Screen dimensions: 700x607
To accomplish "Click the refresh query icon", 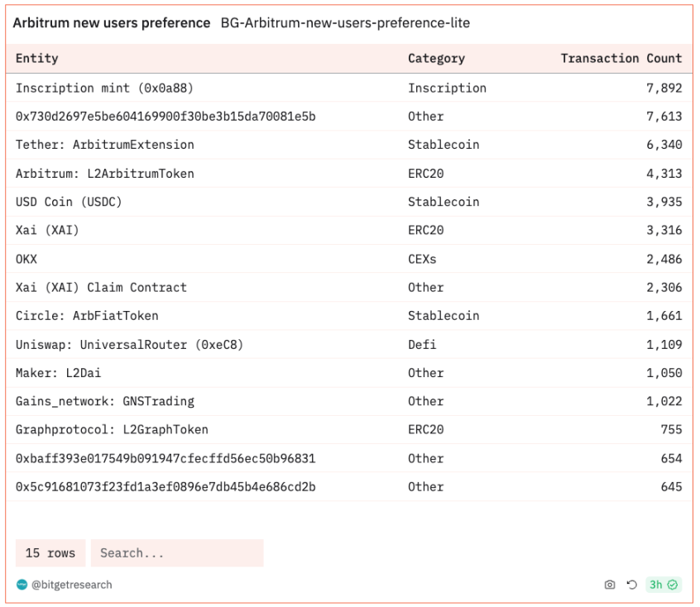I will coord(632,585).
